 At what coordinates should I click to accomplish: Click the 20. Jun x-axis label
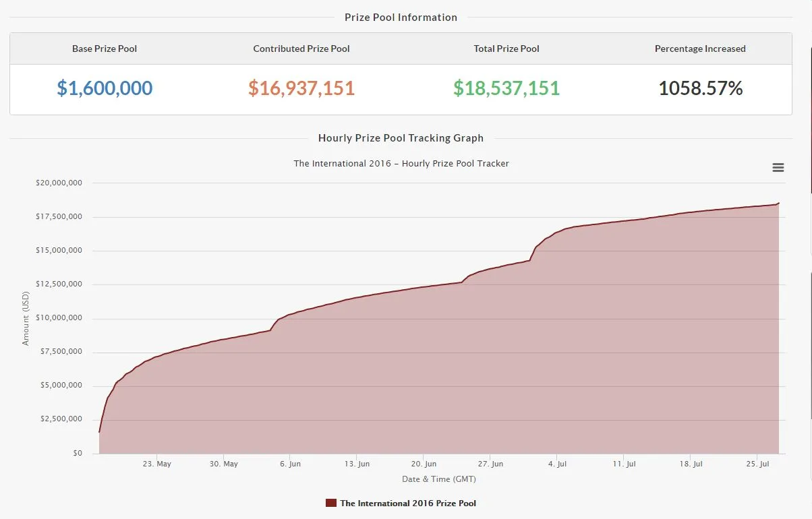point(424,464)
